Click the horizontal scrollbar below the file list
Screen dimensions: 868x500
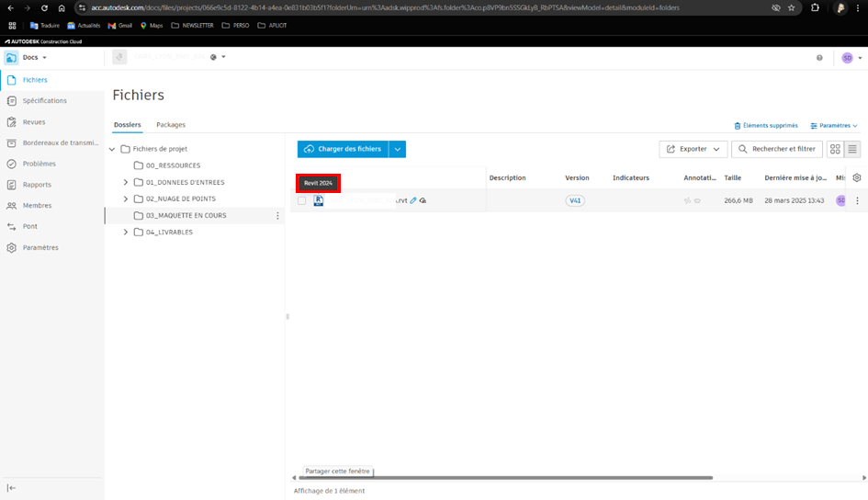click(x=505, y=478)
